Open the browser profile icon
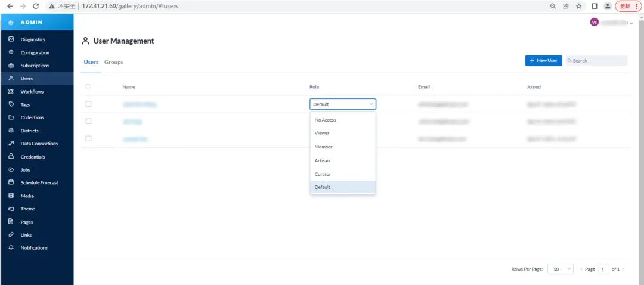Screen dimensions: 644x285 coord(608,6)
